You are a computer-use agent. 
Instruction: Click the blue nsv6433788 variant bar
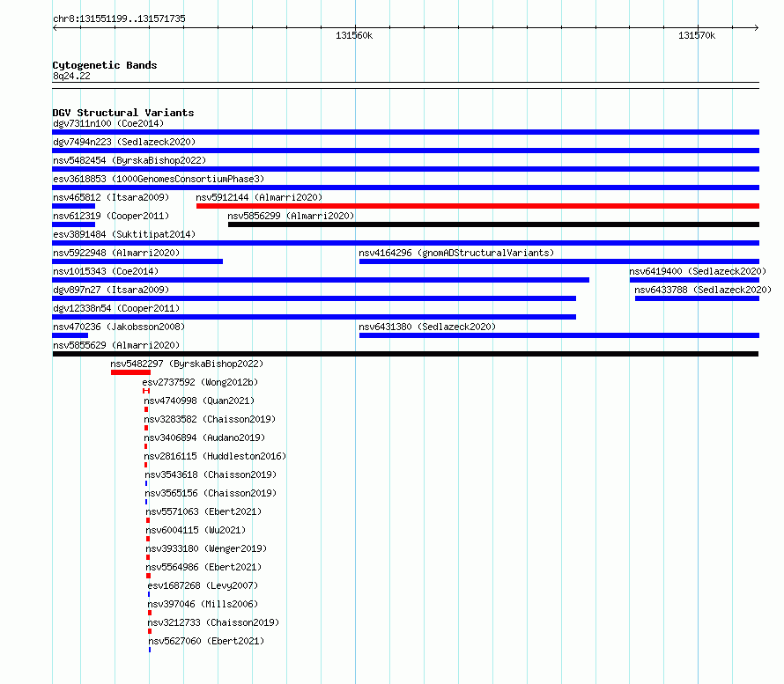click(x=697, y=298)
